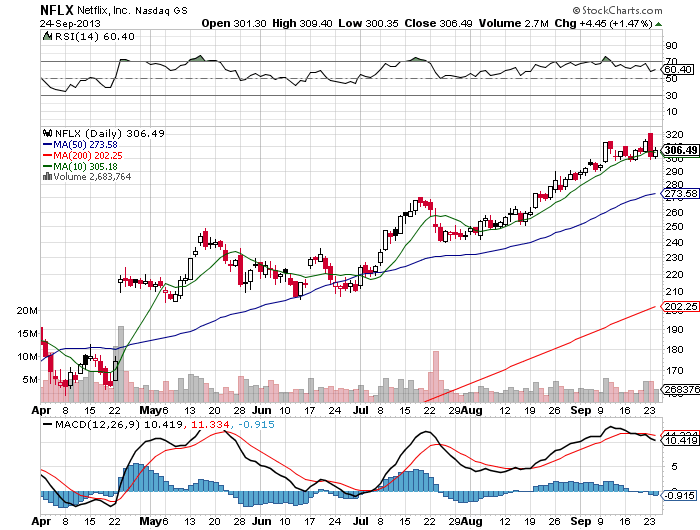Click the 306.49 last price tag

click(680, 150)
